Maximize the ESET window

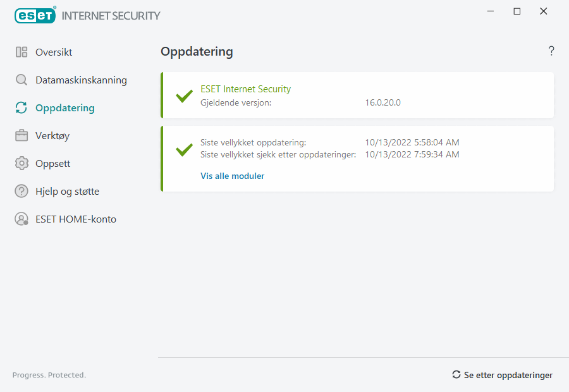(517, 11)
